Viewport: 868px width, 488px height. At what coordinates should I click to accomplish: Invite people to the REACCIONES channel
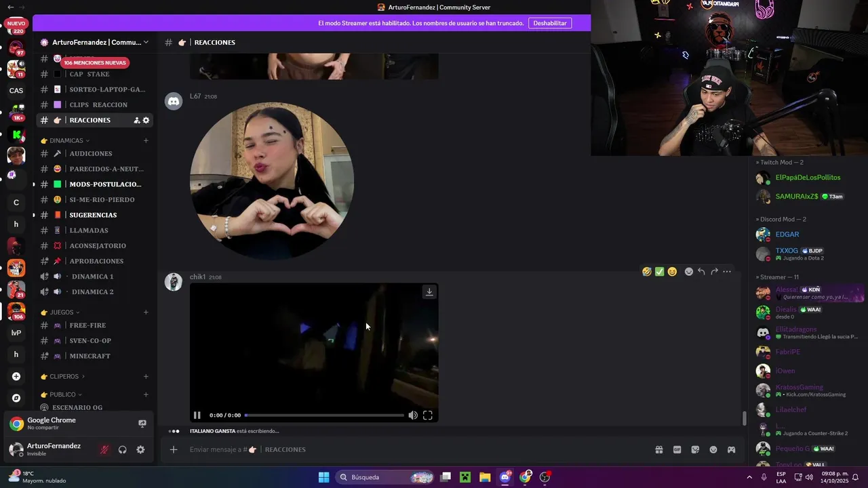(x=136, y=120)
